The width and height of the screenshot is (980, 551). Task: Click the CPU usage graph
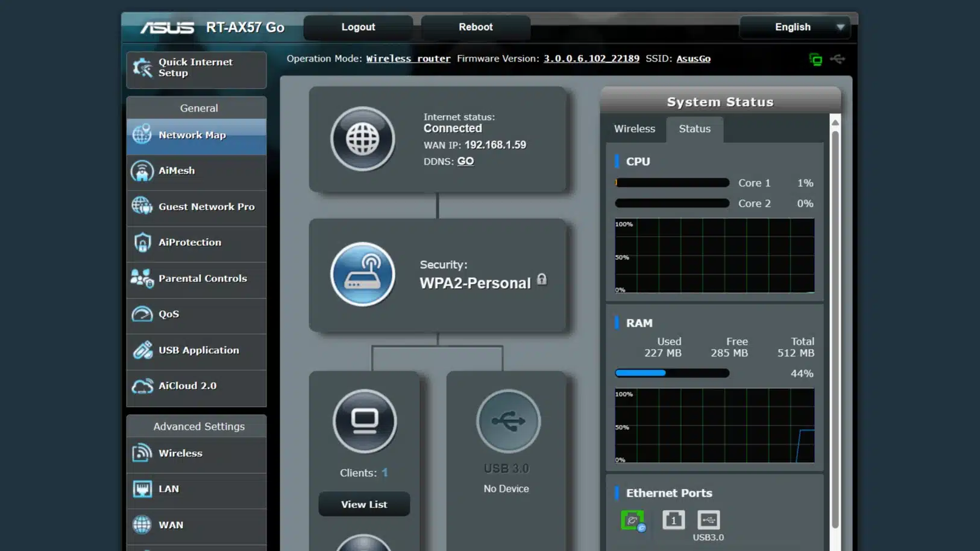click(x=714, y=256)
